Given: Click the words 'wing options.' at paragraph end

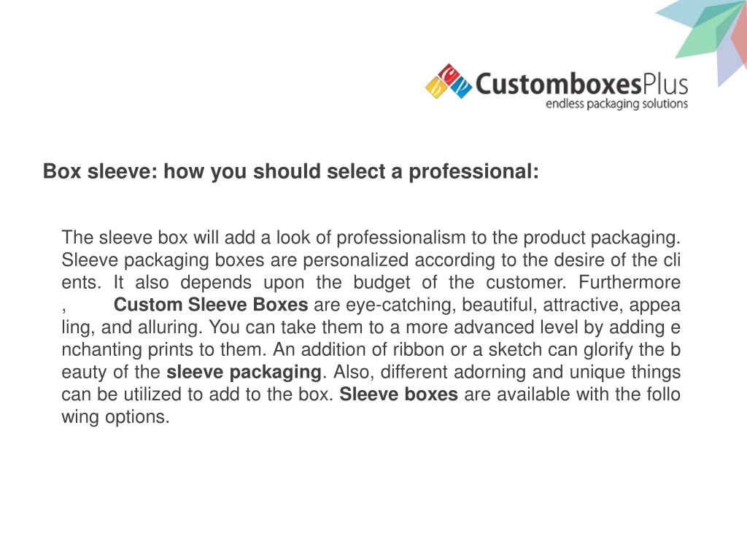Looking at the screenshot, I should 116,417.
